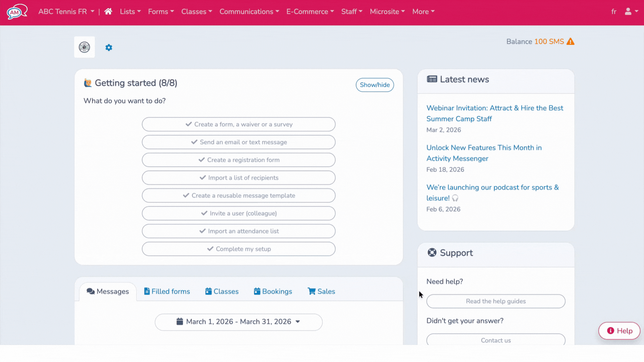Click the Home icon in the navigation bar
The height and width of the screenshot is (362, 644).
point(108,11)
